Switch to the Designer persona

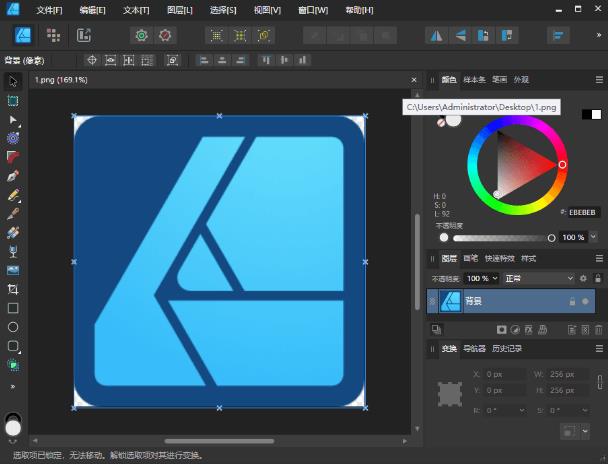point(22,35)
